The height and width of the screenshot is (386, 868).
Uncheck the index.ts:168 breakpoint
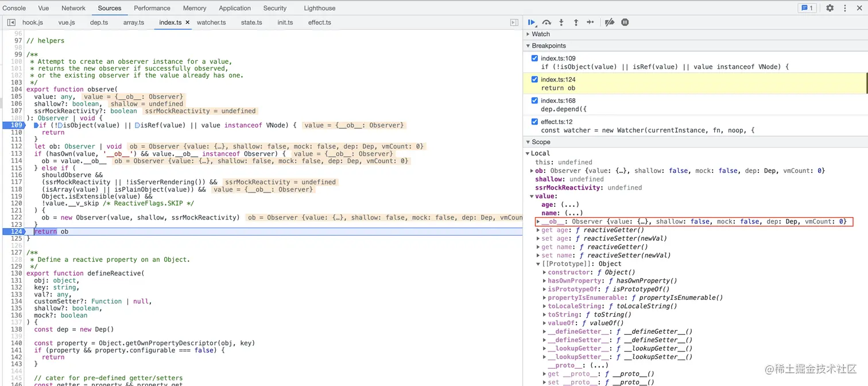(x=535, y=101)
